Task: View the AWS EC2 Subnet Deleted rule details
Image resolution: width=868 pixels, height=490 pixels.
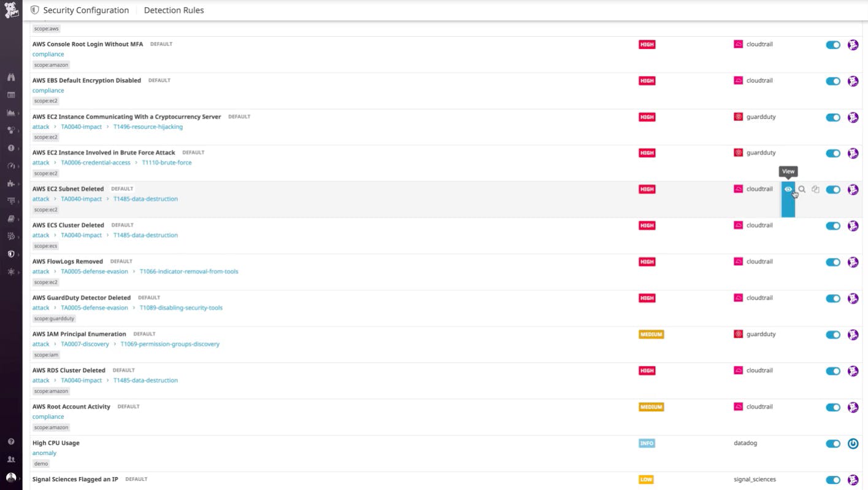Action: (x=788, y=189)
